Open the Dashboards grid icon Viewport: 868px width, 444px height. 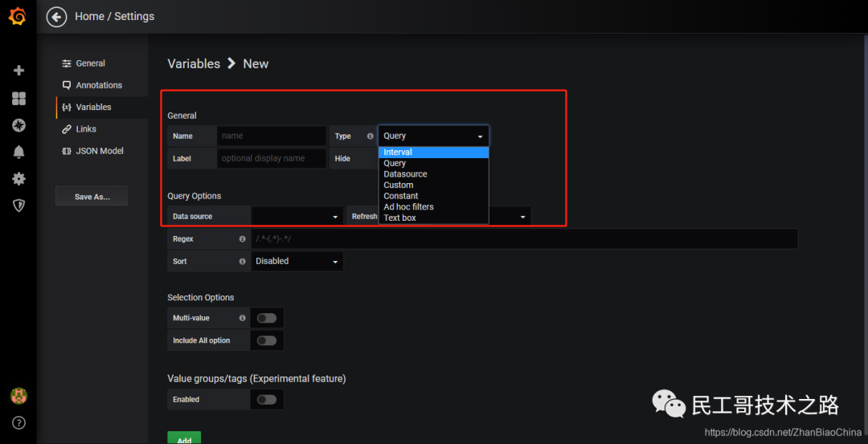point(18,99)
